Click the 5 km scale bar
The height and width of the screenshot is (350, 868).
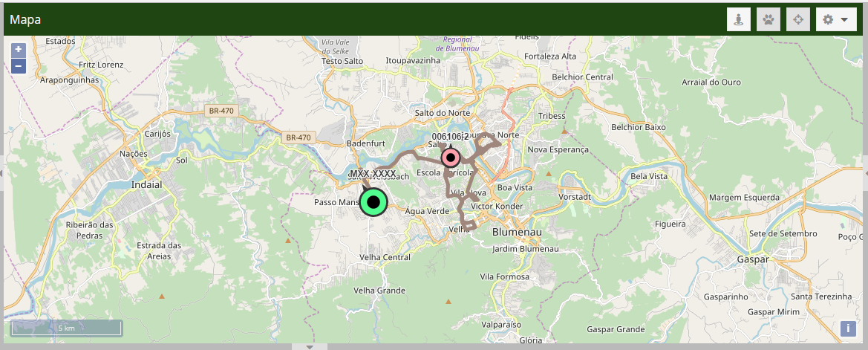tap(66, 328)
